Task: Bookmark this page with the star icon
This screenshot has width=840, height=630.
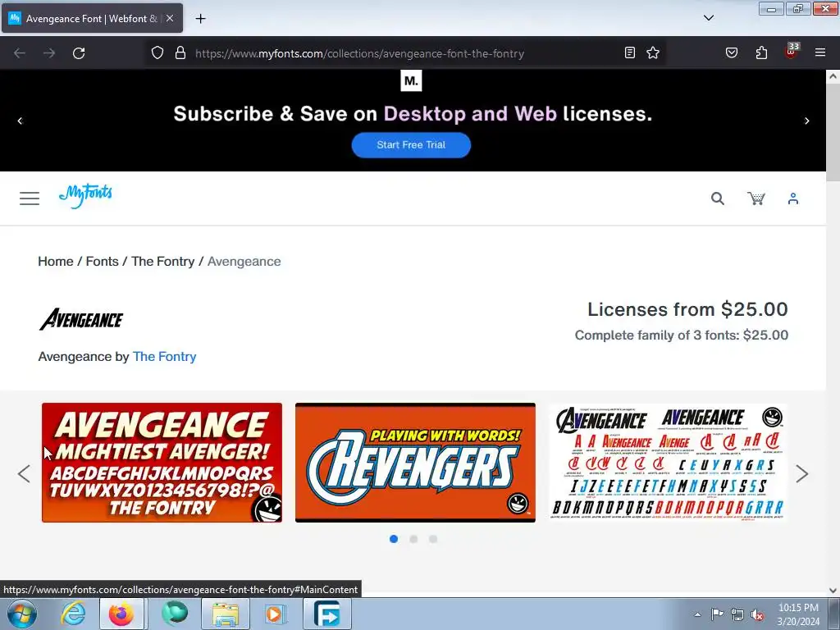Action: tap(652, 53)
